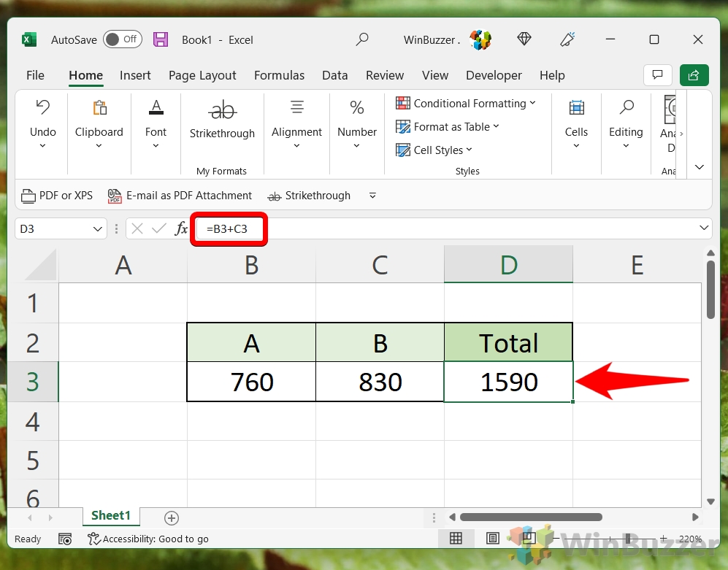Apply Format as Table

(448, 126)
